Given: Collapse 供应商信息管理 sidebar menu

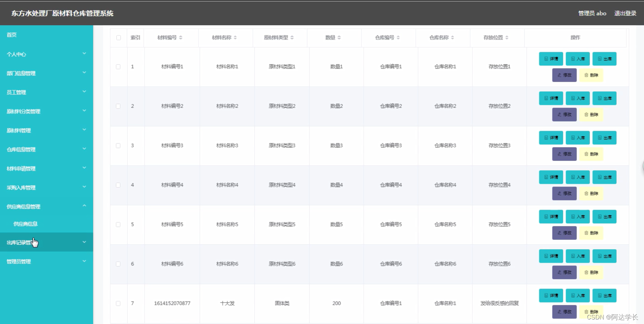Looking at the screenshot, I should (47, 206).
